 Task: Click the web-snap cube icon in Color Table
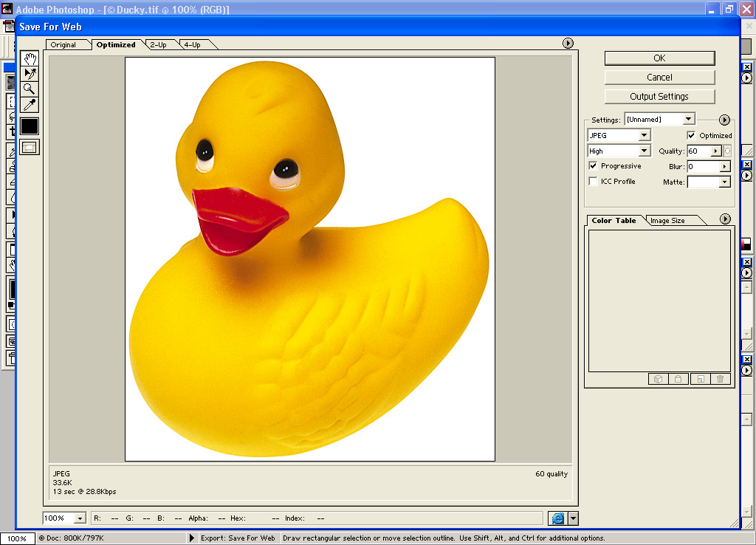tap(658, 379)
